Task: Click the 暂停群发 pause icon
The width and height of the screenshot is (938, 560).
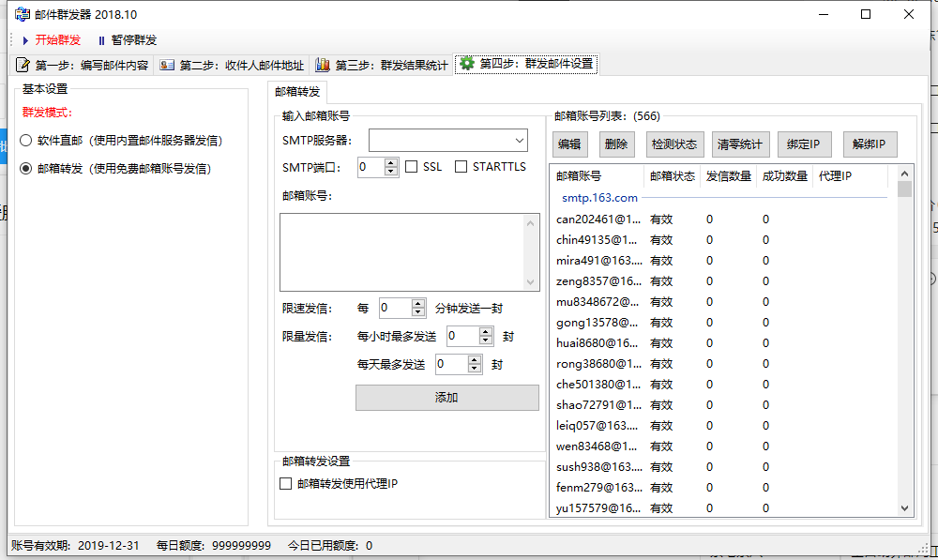Action: [x=101, y=40]
